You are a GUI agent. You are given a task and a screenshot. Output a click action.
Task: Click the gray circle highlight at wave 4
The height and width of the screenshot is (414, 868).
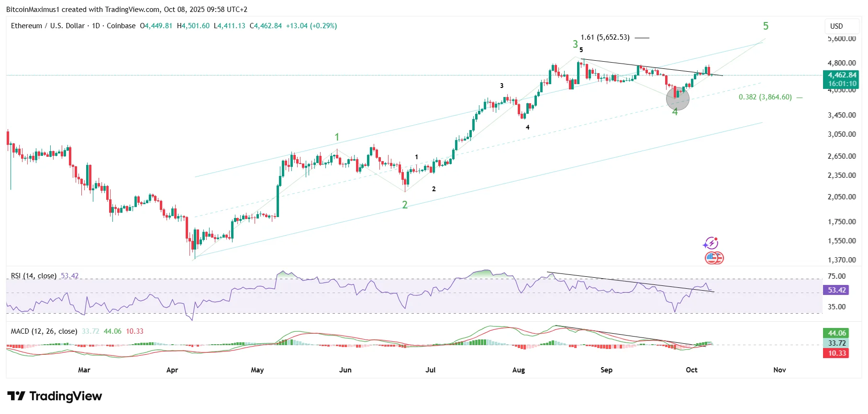pos(678,98)
